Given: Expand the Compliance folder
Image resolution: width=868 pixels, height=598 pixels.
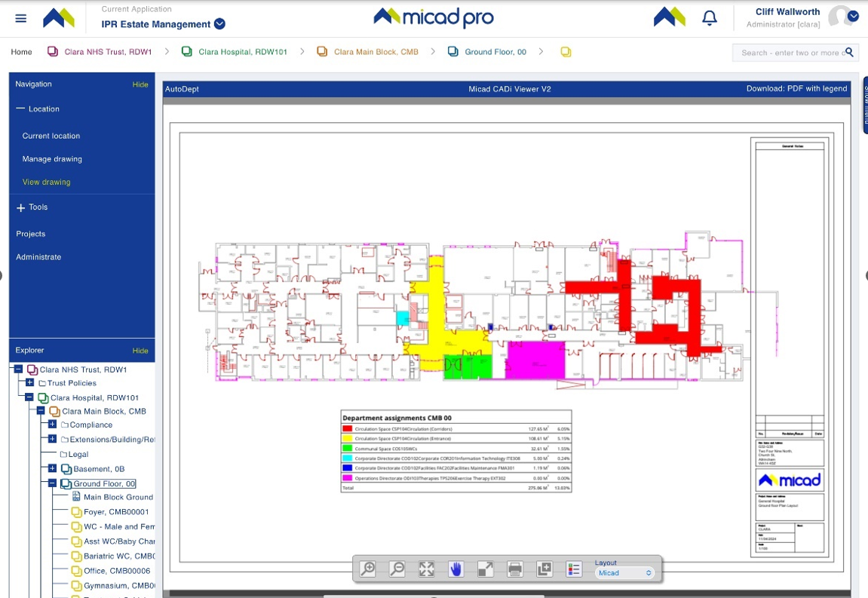Looking at the screenshot, I should click(52, 425).
